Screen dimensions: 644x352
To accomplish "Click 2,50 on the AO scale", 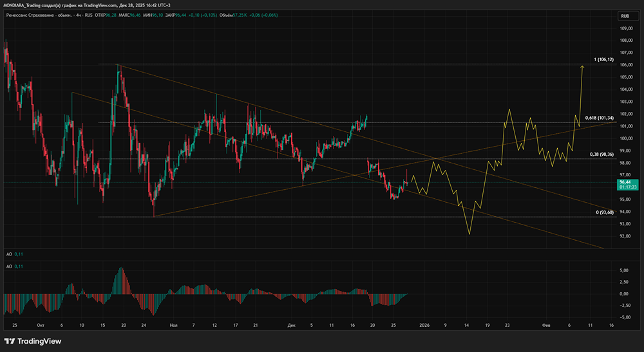I will tap(623, 282).
